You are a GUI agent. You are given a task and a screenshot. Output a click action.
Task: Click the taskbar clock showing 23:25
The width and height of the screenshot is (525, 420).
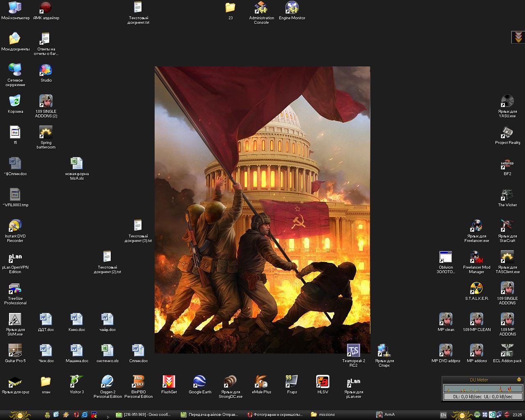click(x=517, y=415)
